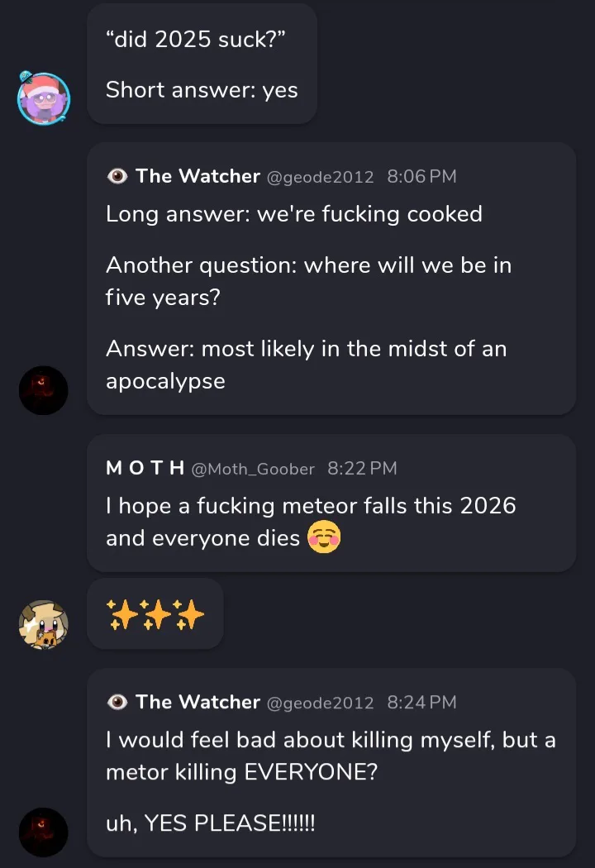Click the eye icon in the 8:24 PM message header

(117, 702)
